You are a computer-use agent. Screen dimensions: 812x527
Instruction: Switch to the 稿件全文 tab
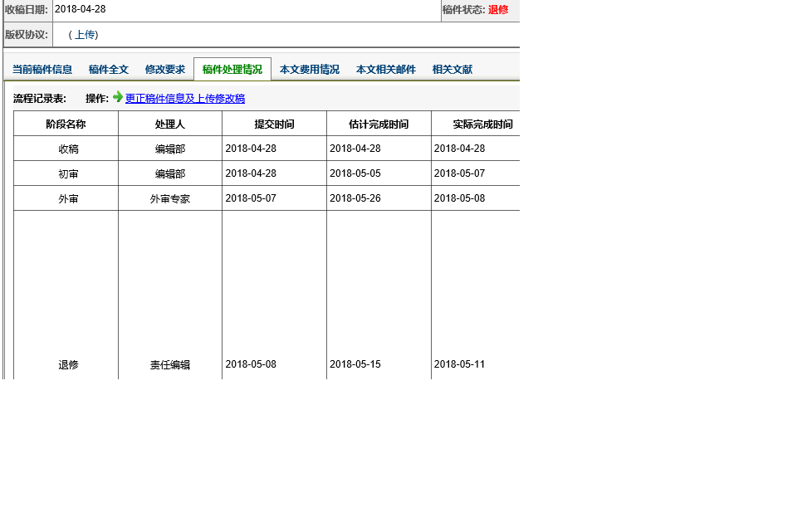click(109, 70)
